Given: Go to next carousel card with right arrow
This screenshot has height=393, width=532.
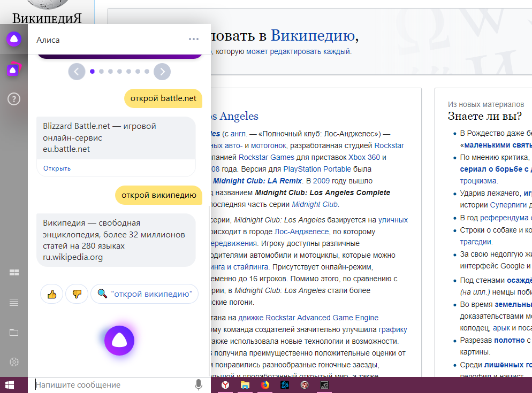Looking at the screenshot, I should pyautogui.click(x=162, y=72).
